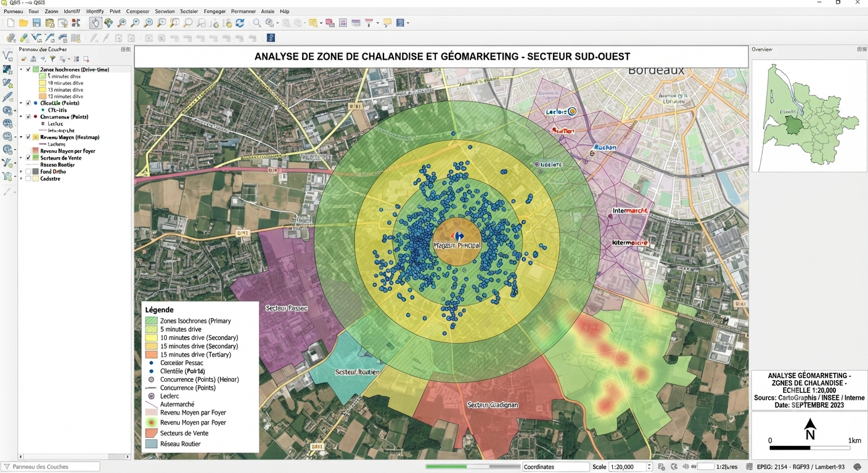This screenshot has height=473, width=868.
Task: Select the Pan Map hand tool
Action: 95,23
